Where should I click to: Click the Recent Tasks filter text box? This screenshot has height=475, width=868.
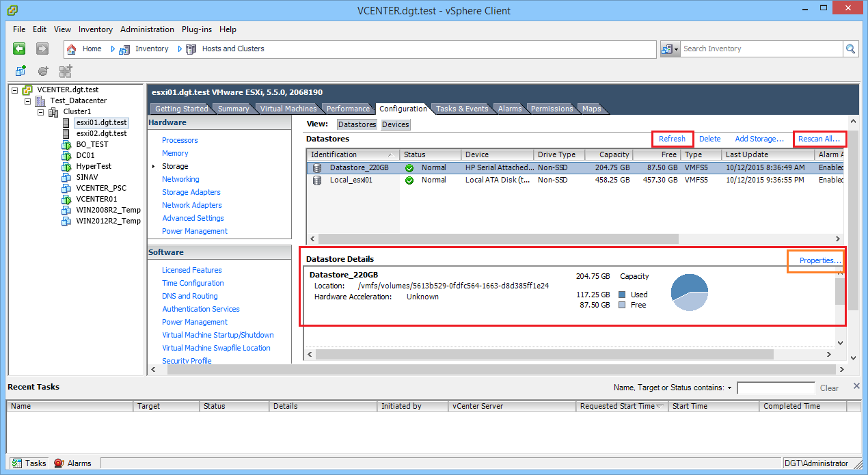tap(774, 388)
